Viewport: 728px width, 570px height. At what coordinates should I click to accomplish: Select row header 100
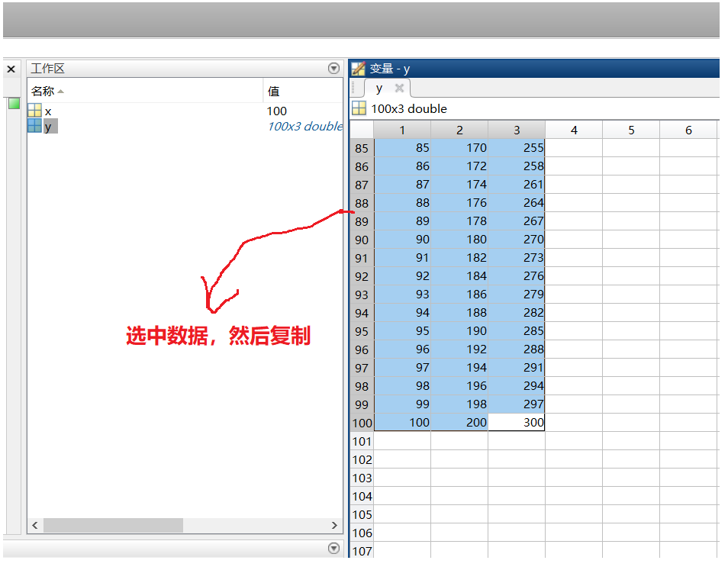[362, 423]
